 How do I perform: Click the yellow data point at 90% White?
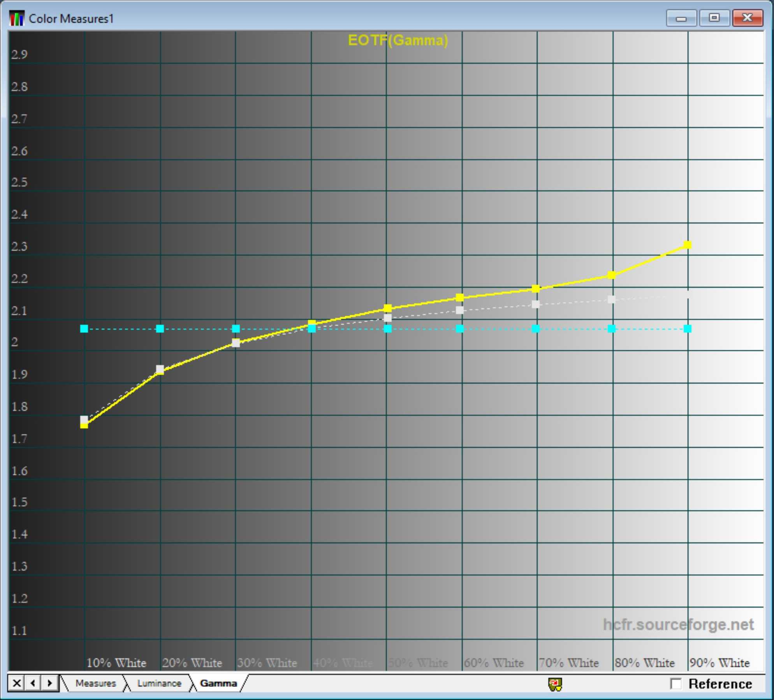[x=688, y=245]
